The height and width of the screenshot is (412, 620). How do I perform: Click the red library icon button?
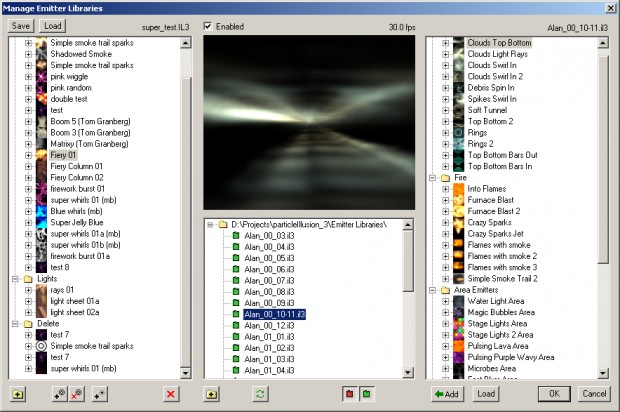tap(350, 394)
